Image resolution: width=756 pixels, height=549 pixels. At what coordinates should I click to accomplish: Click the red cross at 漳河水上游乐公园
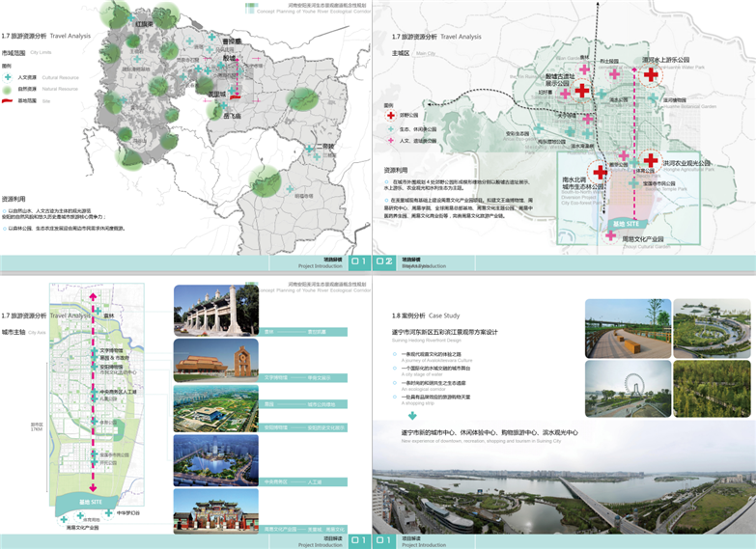tap(651, 74)
